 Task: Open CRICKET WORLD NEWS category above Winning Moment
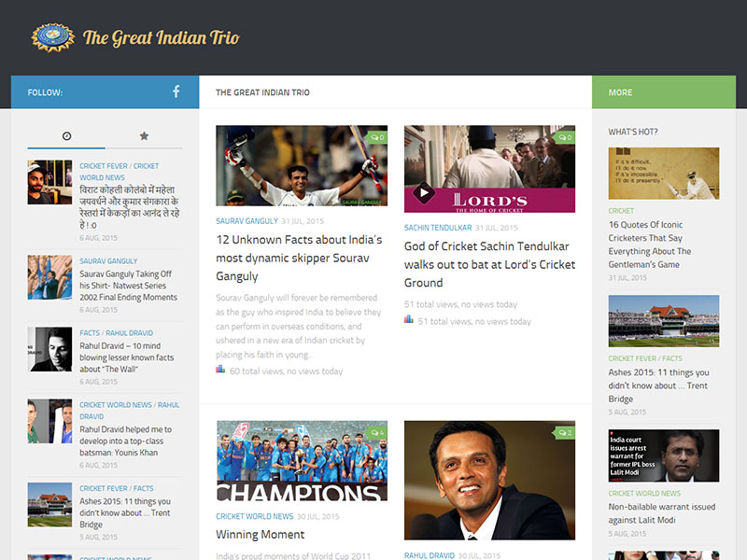[254, 516]
